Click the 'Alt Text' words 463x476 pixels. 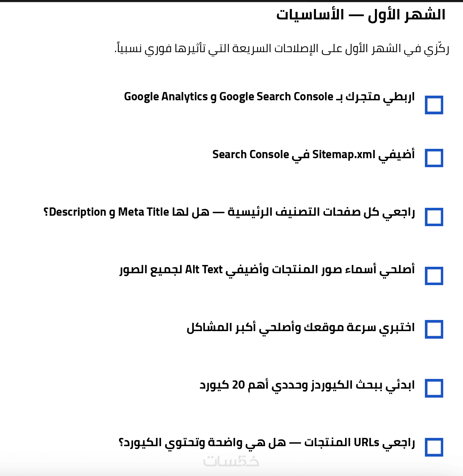click(x=204, y=270)
